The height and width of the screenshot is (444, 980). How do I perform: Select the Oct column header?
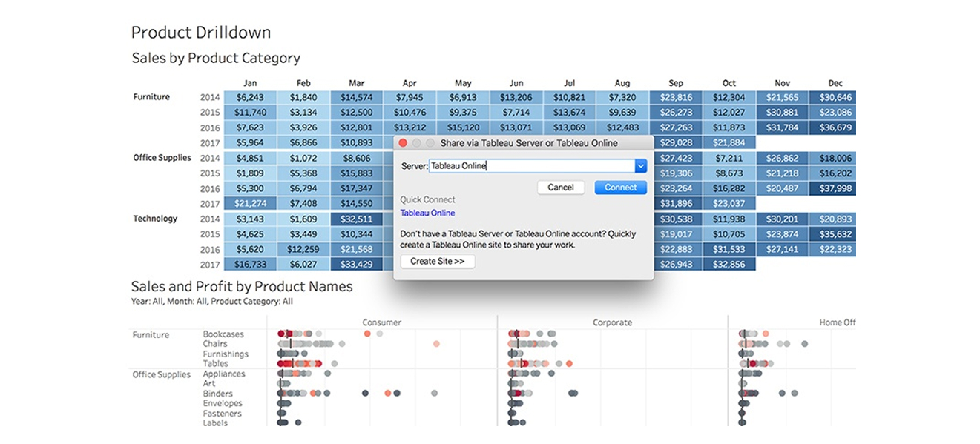[x=729, y=83]
